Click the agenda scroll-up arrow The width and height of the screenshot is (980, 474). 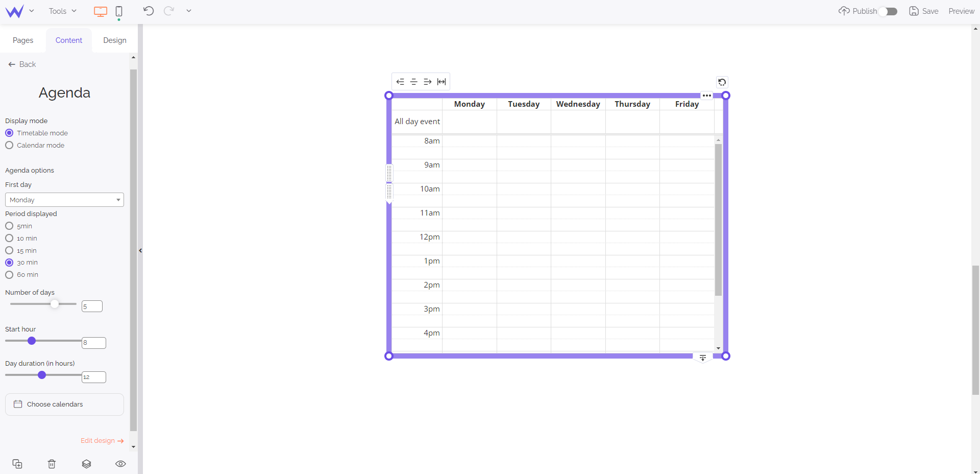[x=718, y=140]
